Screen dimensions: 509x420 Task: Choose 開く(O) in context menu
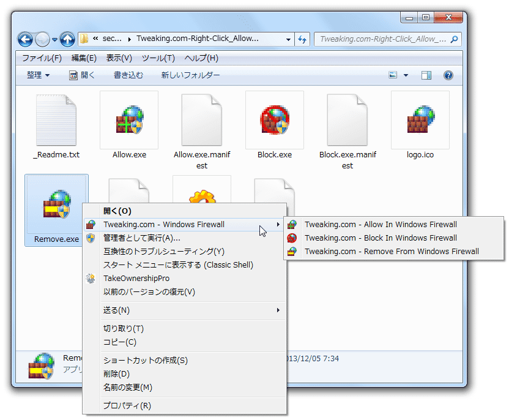[184, 211]
